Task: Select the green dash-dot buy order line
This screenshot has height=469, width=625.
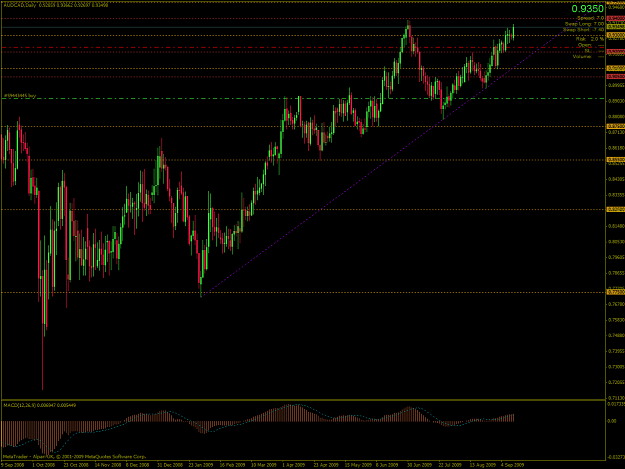Action: (x=303, y=98)
